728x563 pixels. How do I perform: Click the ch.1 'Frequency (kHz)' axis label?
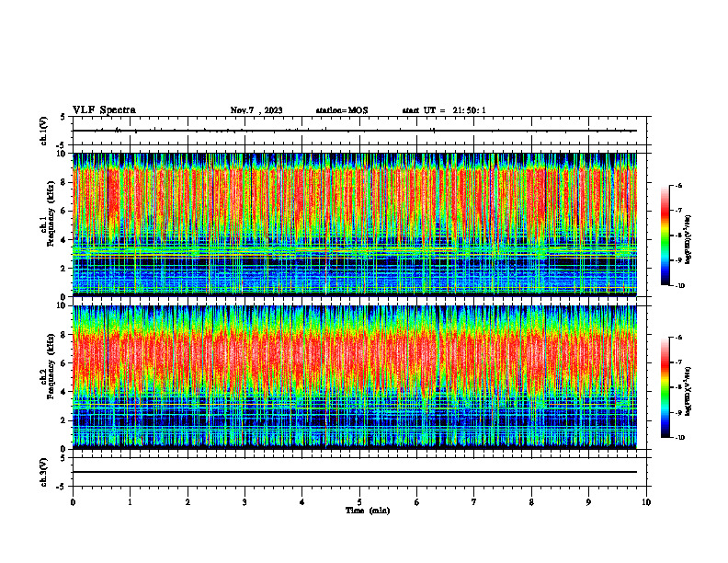tap(50, 215)
